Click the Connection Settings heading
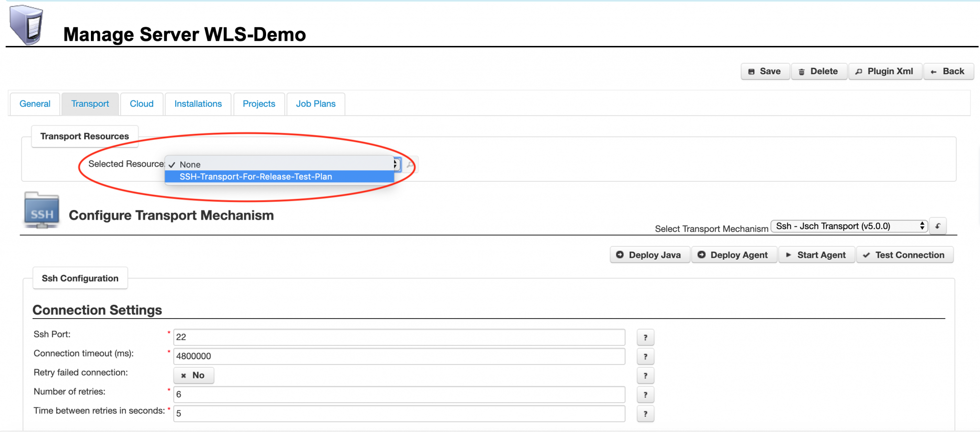The image size is (980, 432). 97,310
